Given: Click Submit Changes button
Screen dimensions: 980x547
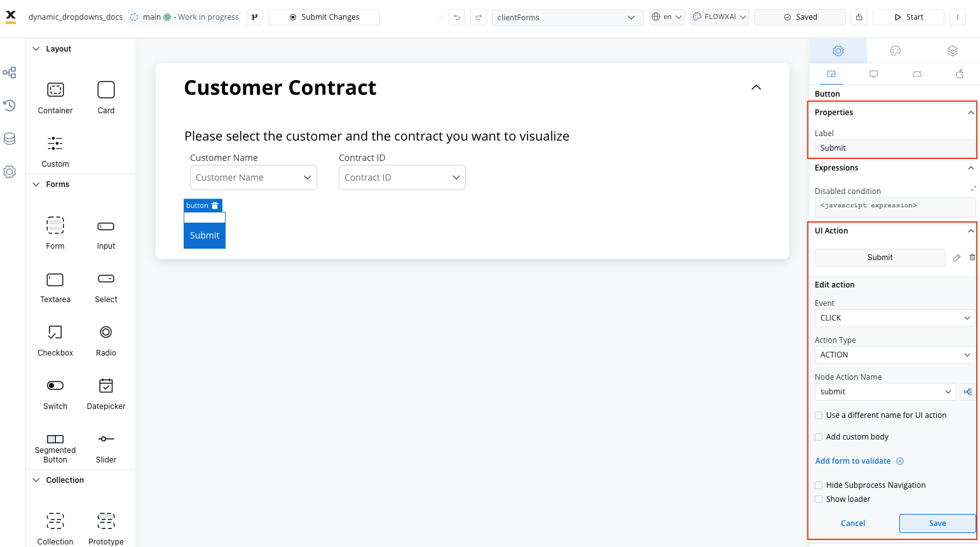Looking at the screenshot, I should (x=324, y=17).
